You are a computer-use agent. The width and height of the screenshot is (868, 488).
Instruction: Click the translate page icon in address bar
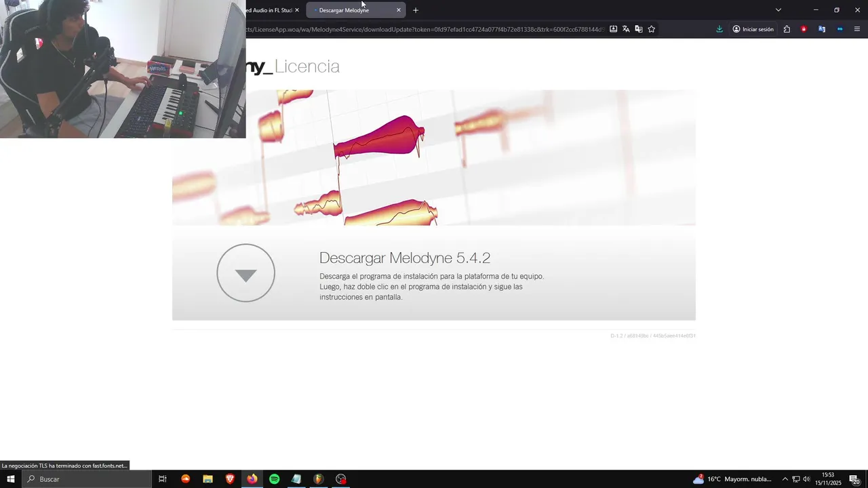coord(626,29)
